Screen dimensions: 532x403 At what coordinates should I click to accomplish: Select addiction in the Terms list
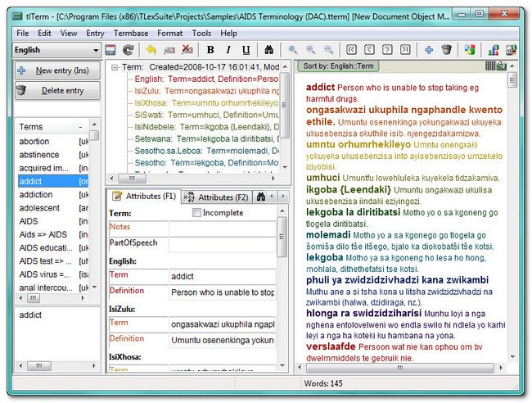(x=53, y=195)
